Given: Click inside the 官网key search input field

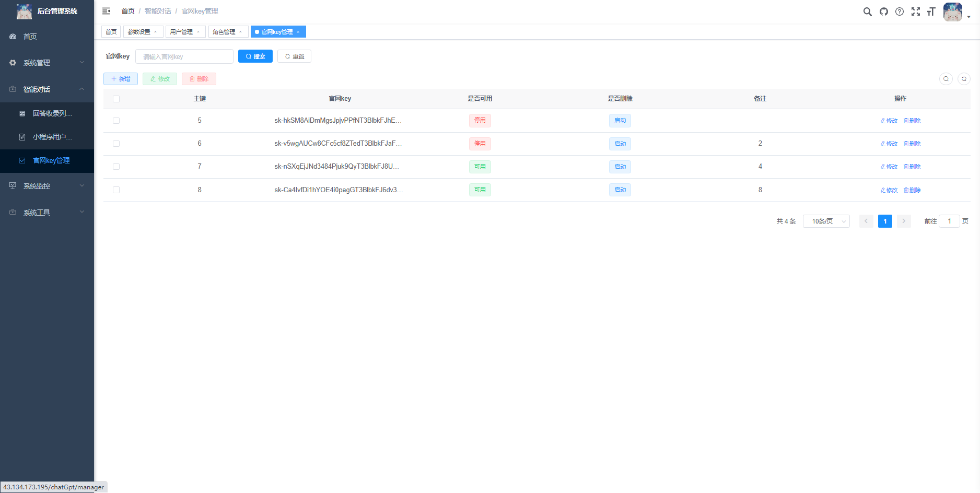Looking at the screenshot, I should pyautogui.click(x=184, y=56).
